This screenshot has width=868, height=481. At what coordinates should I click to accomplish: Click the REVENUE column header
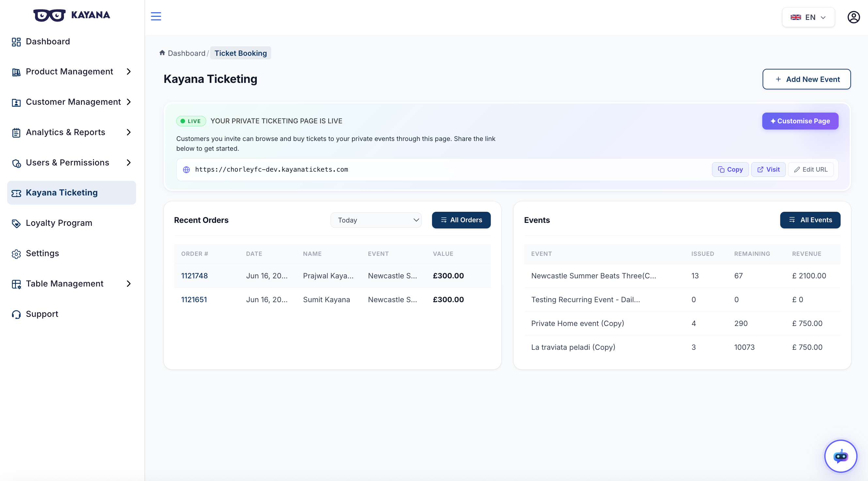[x=807, y=254]
